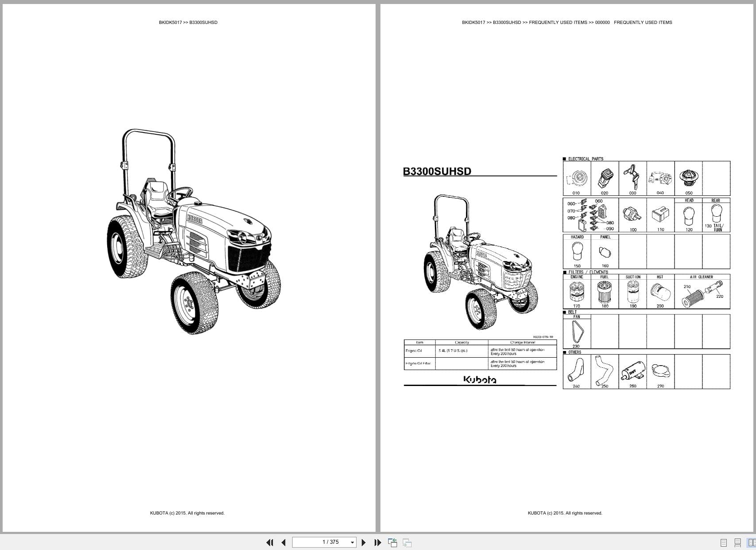
Task: Click the B3300SUHSD model heading
Action: coord(437,172)
